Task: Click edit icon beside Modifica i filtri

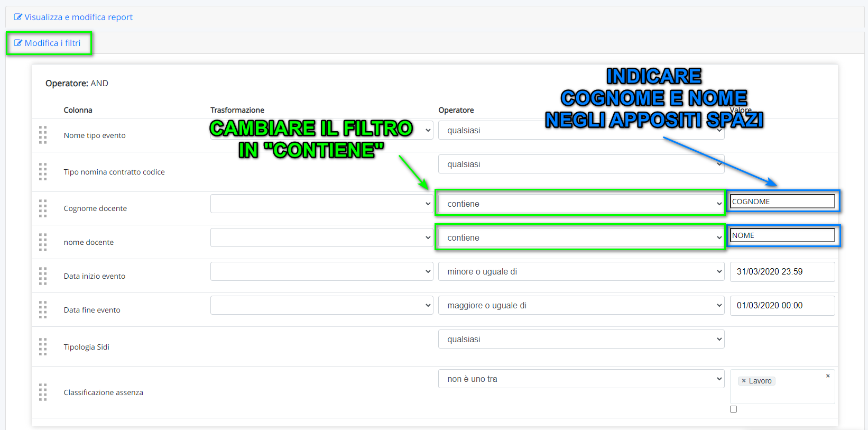Action: point(18,43)
